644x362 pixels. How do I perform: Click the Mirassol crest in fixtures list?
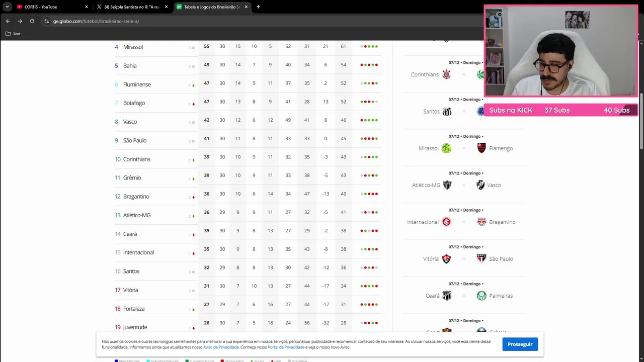446,148
